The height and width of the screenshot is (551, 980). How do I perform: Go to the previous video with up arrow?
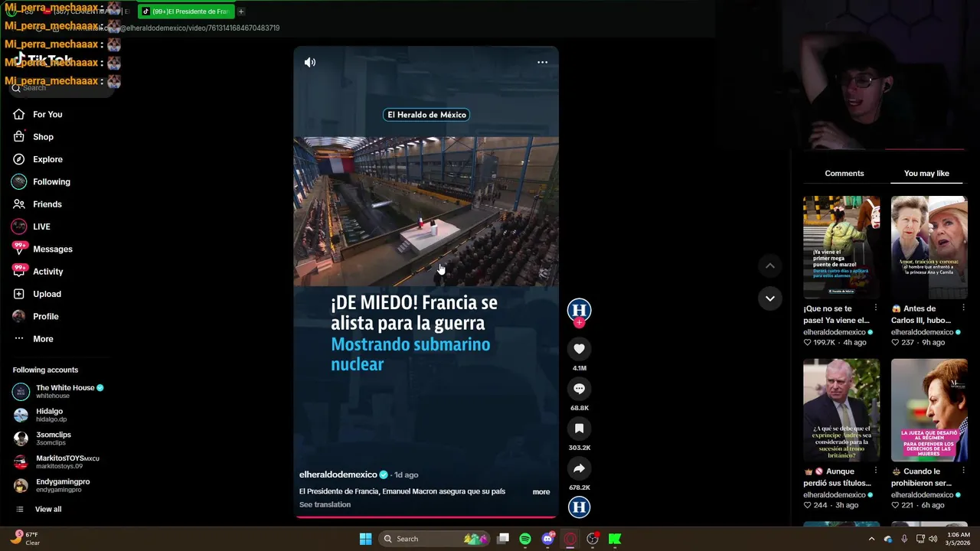click(x=770, y=266)
